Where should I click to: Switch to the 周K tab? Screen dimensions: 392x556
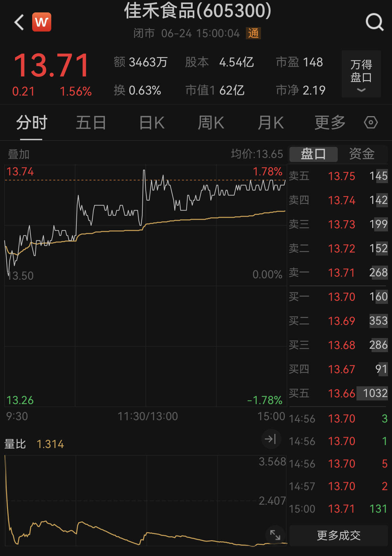click(211, 122)
